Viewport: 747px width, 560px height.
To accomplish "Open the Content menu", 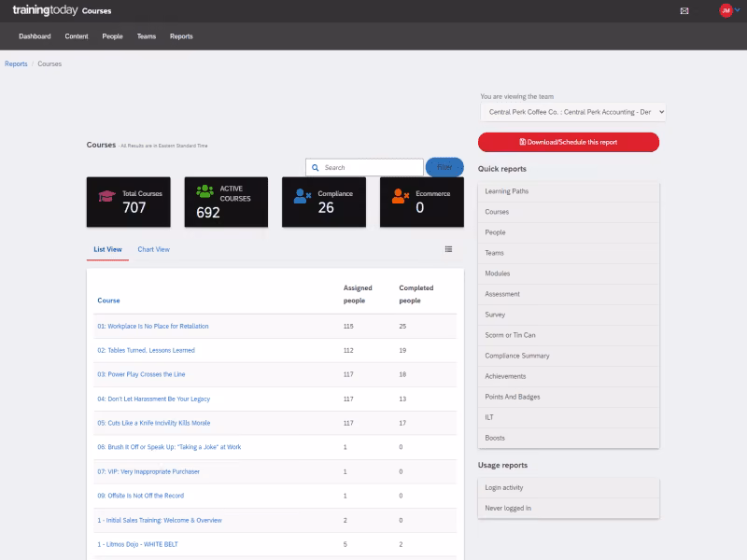I will tap(77, 36).
